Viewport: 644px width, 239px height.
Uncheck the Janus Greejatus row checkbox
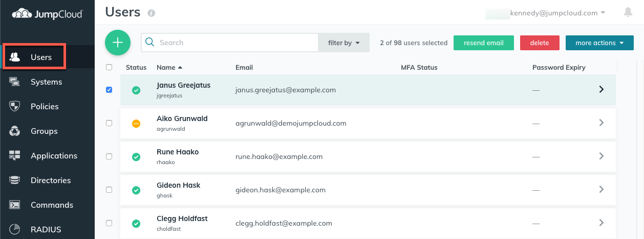109,90
